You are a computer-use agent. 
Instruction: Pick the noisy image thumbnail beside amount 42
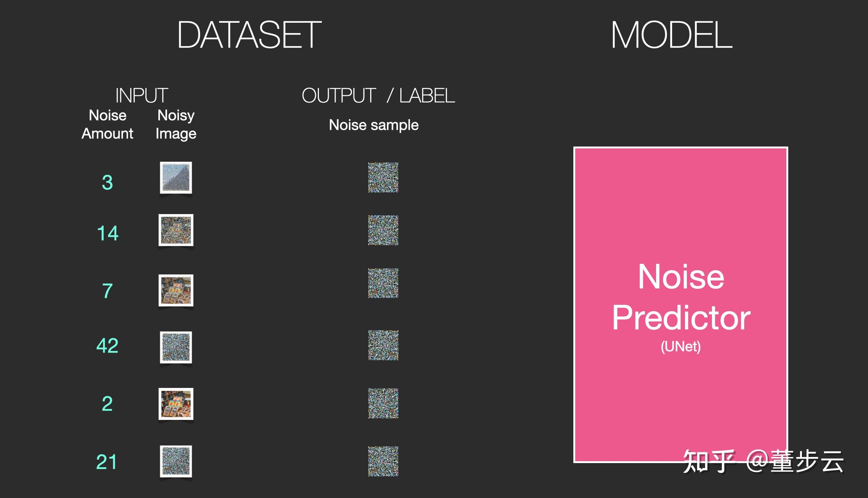pyautogui.click(x=176, y=347)
